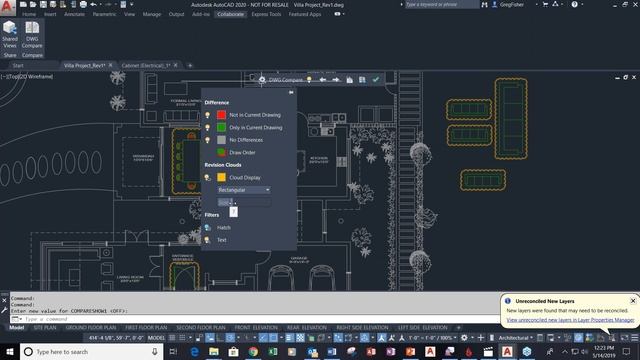
Task: Switch to SITE PLAN layout tab
Action: [x=45, y=328]
